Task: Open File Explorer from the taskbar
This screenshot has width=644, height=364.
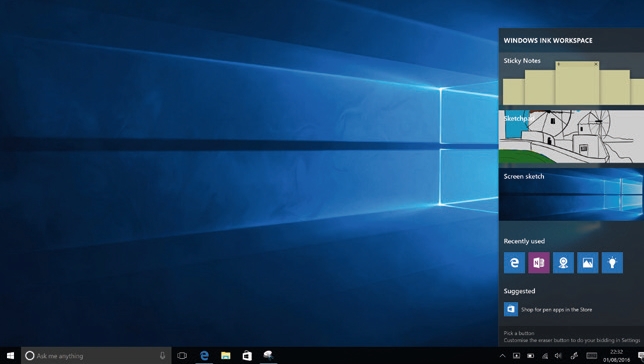Action: click(x=225, y=356)
